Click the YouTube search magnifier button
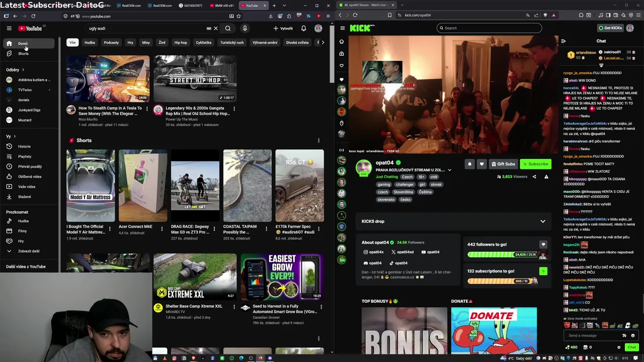 point(228,29)
